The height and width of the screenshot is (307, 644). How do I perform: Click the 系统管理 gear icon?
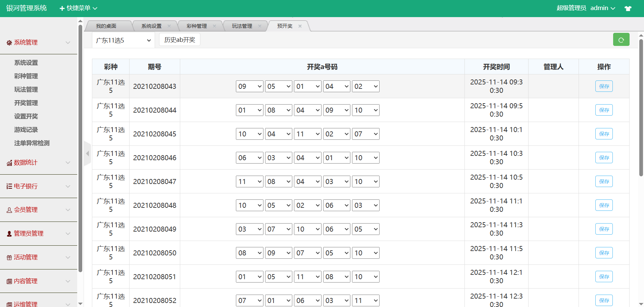pos(9,43)
